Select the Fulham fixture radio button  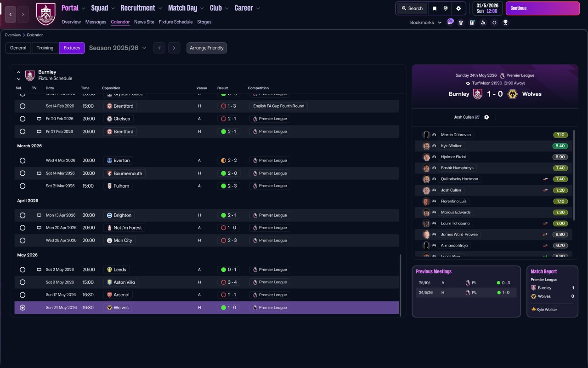(x=23, y=186)
